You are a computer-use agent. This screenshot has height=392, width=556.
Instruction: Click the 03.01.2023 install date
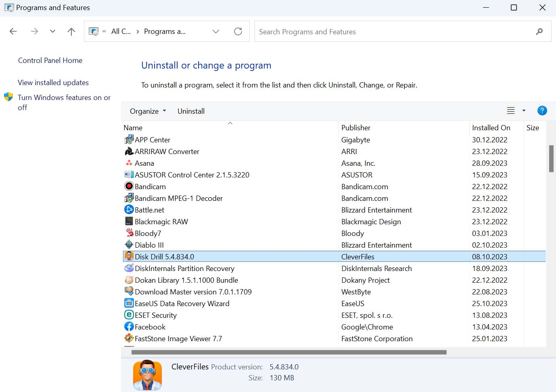tap(489, 234)
